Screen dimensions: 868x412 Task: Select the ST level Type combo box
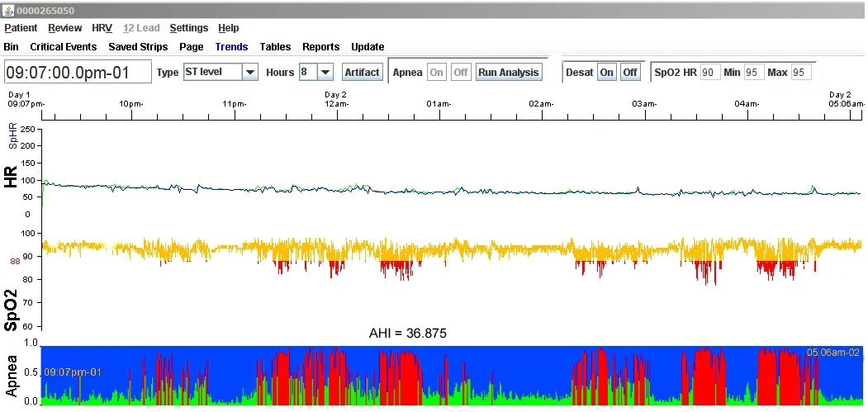coord(221,72)
